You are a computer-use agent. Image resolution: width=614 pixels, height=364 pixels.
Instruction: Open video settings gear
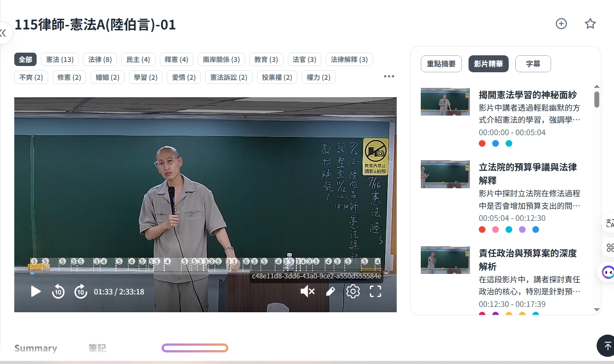pyautogui.click(x=353, y=292)
